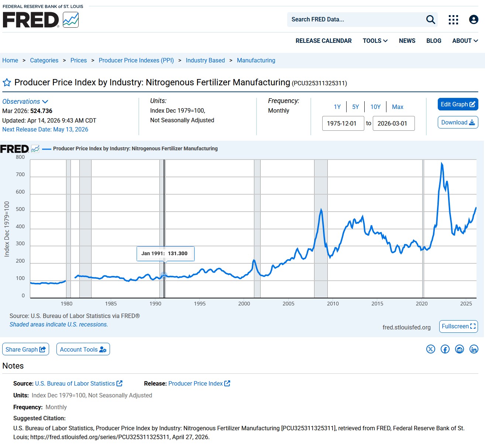Go to Home breadcrumb
This screenshot has width=485, height=448.
[x=10, y=60]
